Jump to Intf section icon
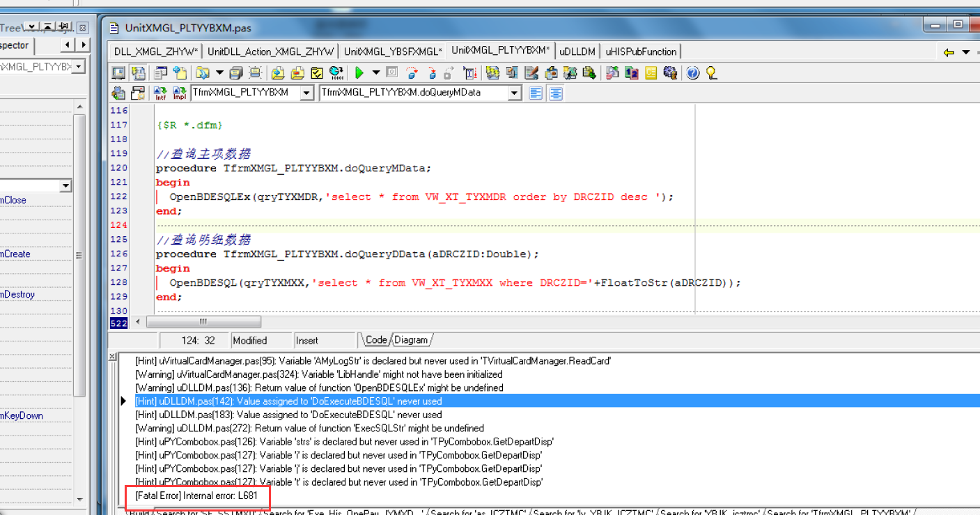The height and width of the screenshot is (515, 980). [160, 93]
